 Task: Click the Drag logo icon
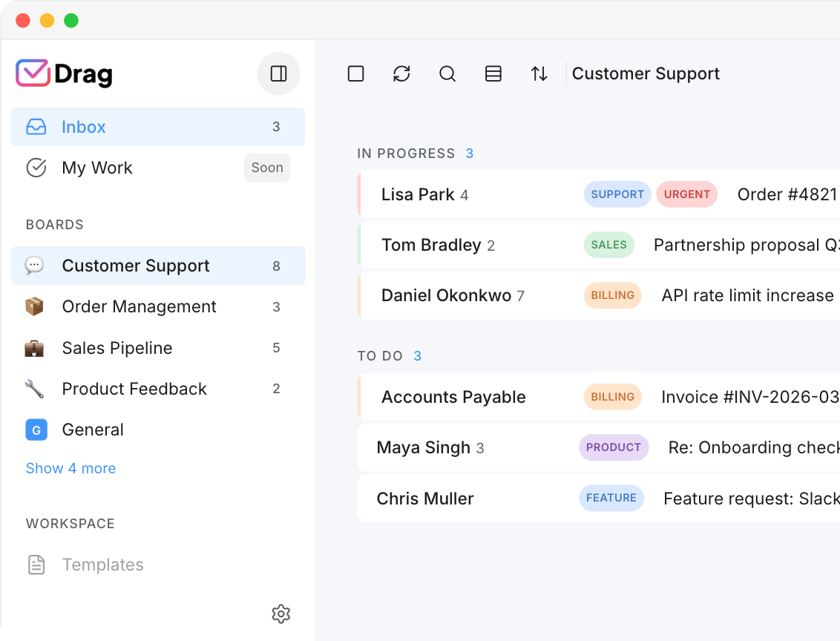[x=33, y=73]
